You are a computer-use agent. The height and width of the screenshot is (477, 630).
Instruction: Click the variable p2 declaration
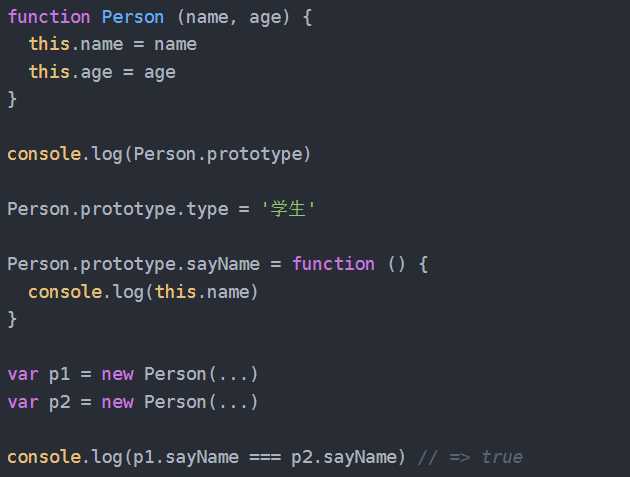pos(133,402)
